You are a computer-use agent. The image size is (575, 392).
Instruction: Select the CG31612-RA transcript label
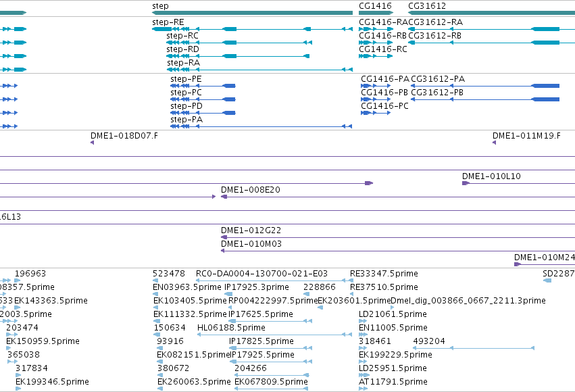(436, 22)
